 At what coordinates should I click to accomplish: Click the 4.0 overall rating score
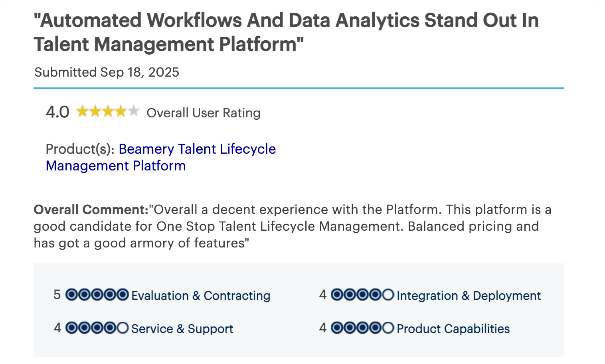tap(57, 112)
